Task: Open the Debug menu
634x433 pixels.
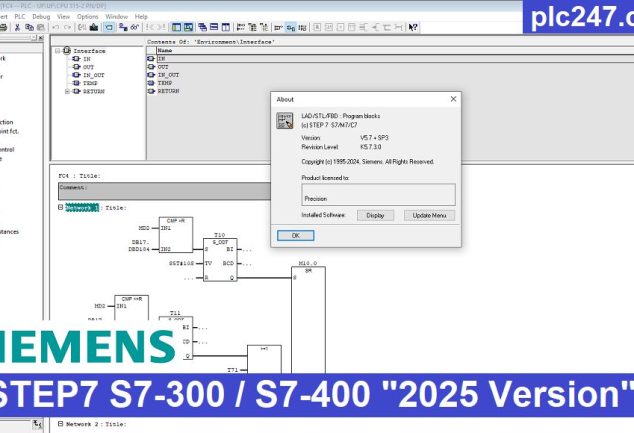Action: point(41,17)
